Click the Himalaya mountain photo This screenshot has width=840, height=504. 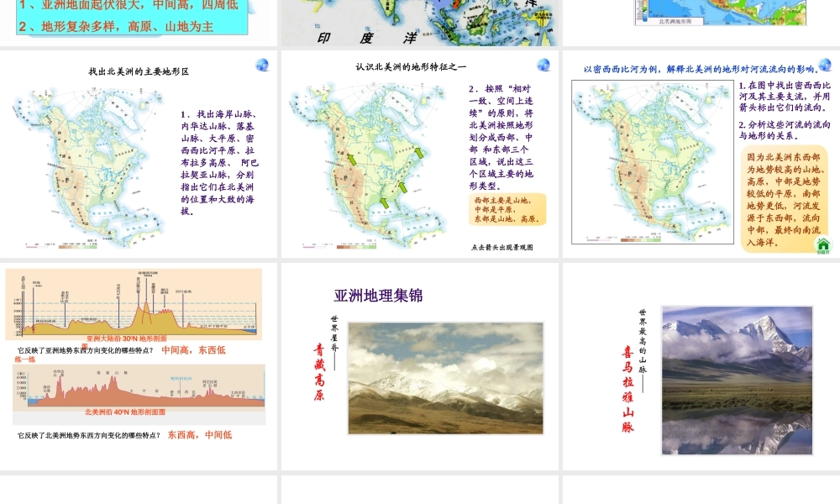[738, 381]
